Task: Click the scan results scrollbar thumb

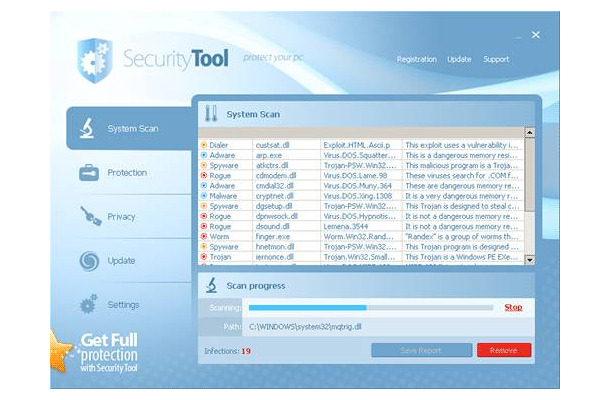Action: pos(529,175)
